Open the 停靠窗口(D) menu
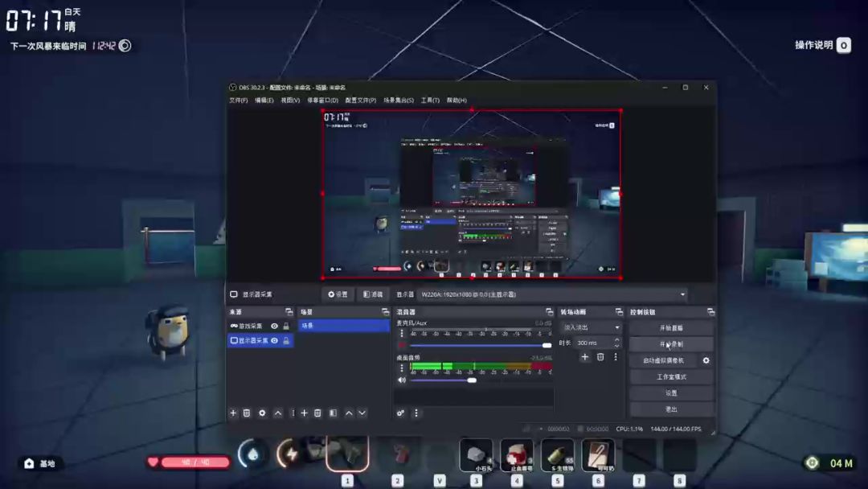Screen dimensions: 868x489 click(323, 101)
